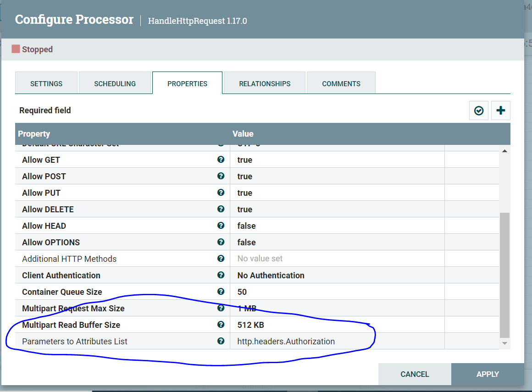The height and width of the screenshot is (392, 532).
Task: Click the verify properties checkmark icon
Action: [x=478, y=110]
